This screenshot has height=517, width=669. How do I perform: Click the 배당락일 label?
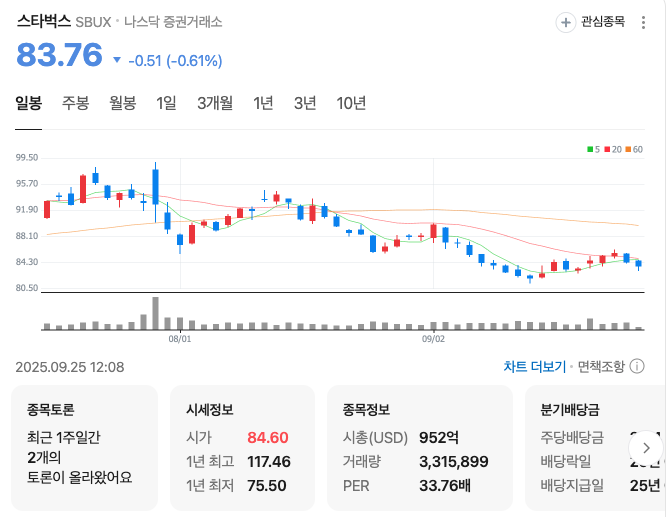pyautogui.click(x=566, y=462)
